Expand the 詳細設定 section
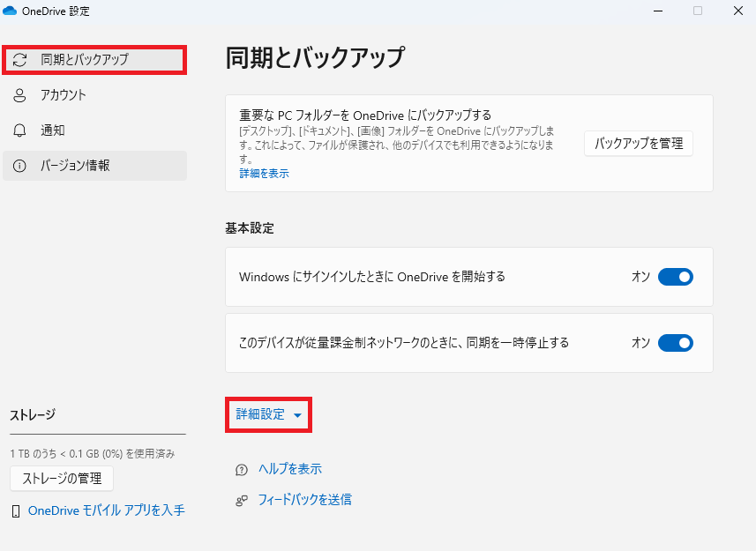This screenshot has height=551, width=756. coord(268,414)
